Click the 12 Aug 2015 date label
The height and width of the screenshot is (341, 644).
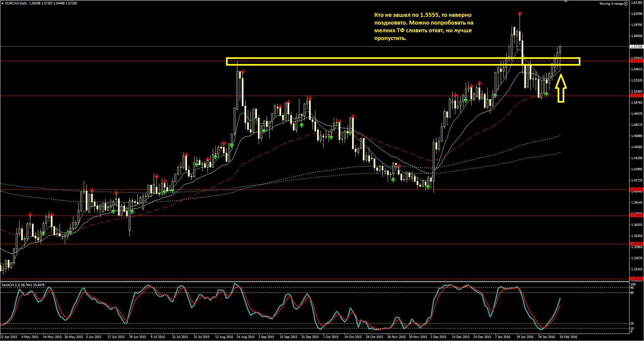tap(224, 337)
